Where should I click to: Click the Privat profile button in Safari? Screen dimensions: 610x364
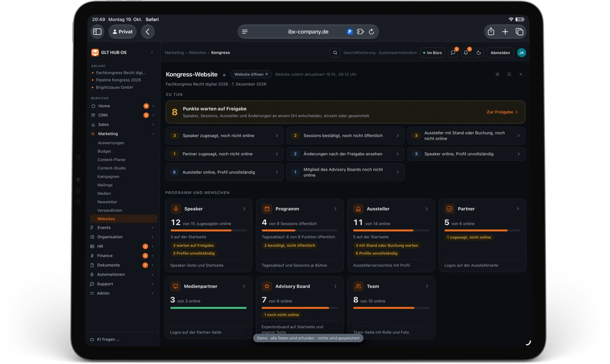123,32
